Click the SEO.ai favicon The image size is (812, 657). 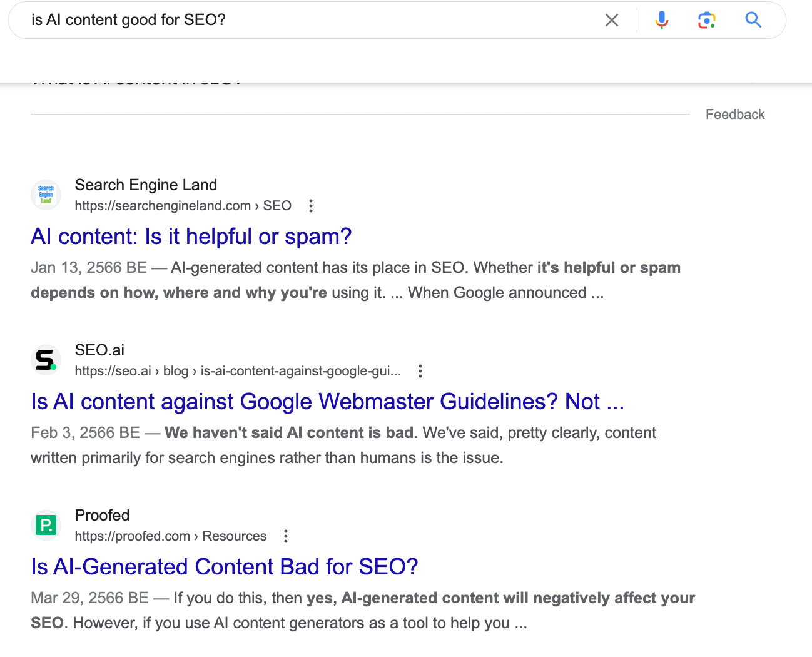46,360
